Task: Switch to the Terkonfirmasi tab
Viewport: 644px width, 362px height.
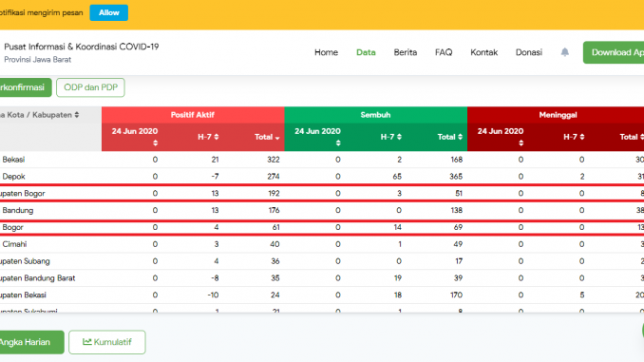Action: pyautogui.click(x=26, y=87)
